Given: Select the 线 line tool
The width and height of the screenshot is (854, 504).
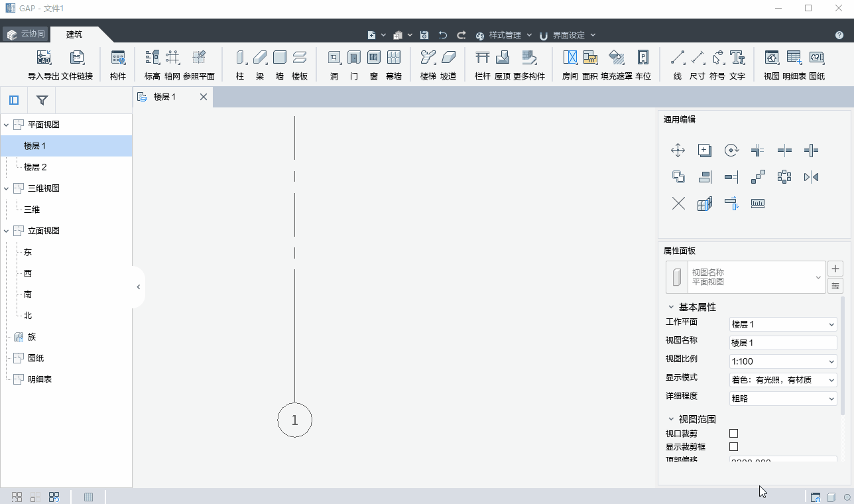Looking at the screenshot, I should click(x=678, y=65).
